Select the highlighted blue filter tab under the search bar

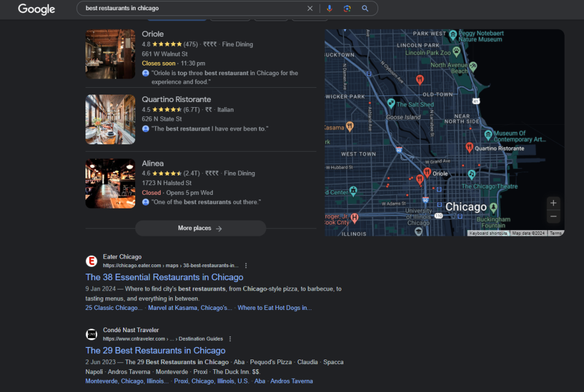click(176, 19)
